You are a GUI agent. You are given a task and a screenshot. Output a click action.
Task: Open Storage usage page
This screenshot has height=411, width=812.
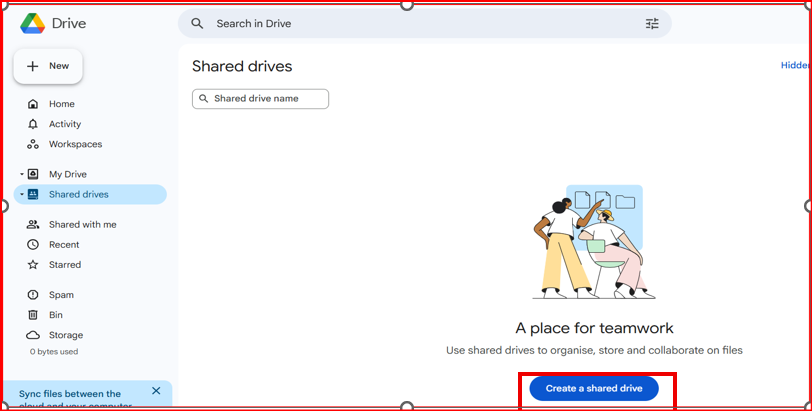65,335
